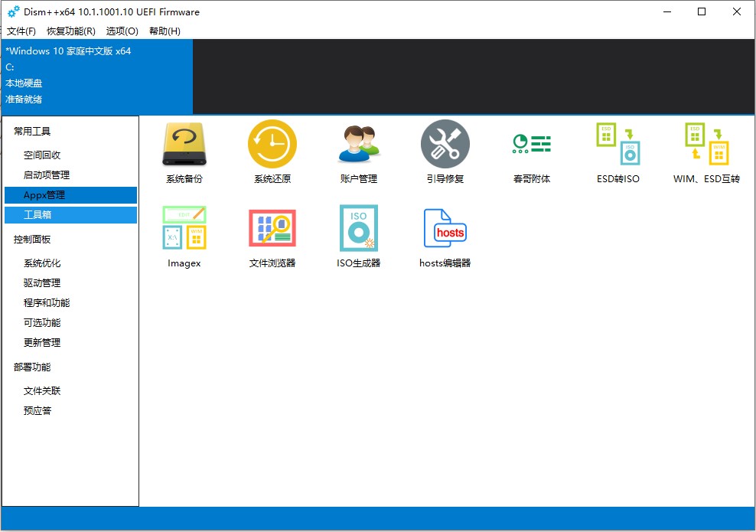Start 引导修复 (Boot Repair)
756x532 pixels.
445,151
